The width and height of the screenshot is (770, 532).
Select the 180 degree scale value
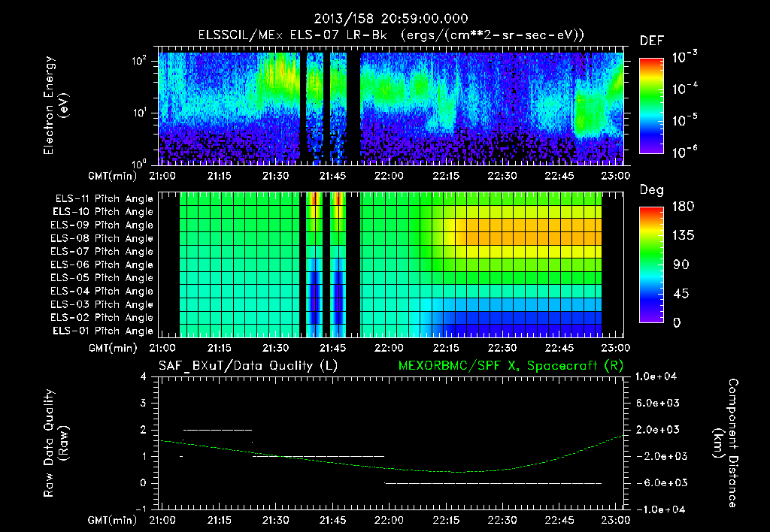tap(683, 207)
